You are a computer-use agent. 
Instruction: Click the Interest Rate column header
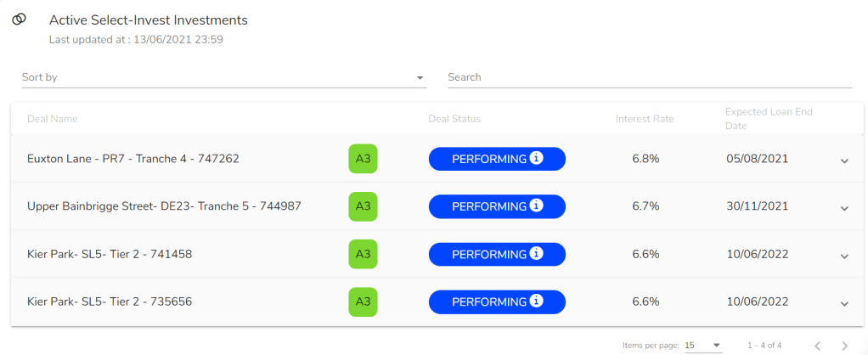(x=645, y=119)
